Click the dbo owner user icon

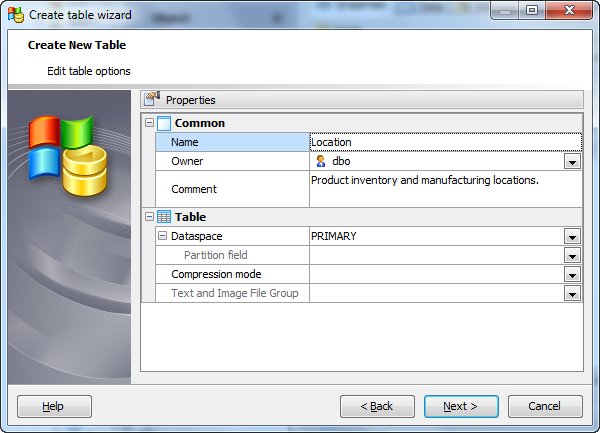click(x=320, y=161)
